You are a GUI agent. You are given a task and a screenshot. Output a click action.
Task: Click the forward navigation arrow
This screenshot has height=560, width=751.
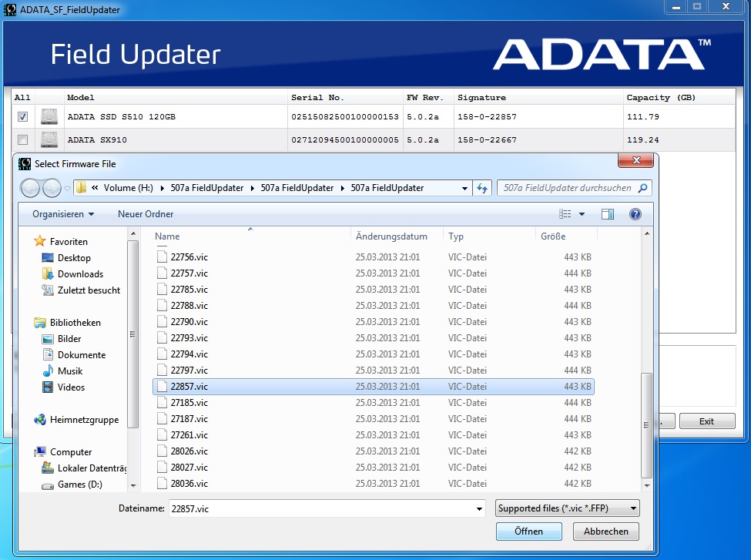52,188
